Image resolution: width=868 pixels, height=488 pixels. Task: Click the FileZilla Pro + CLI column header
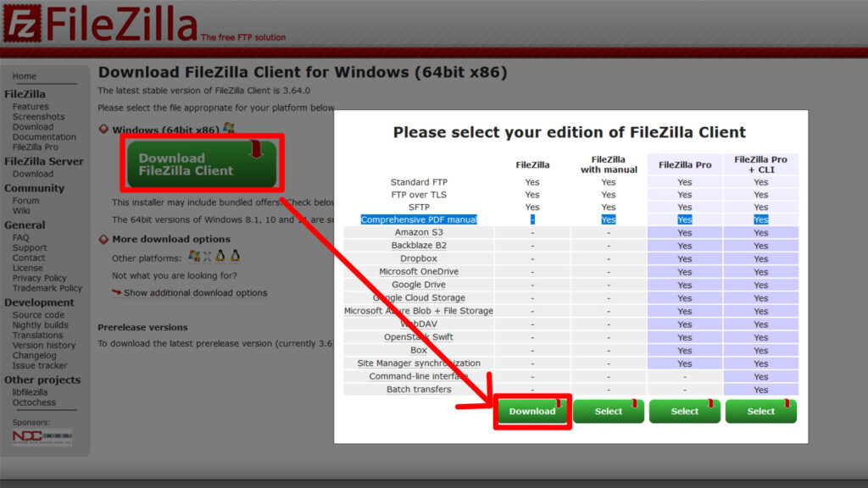point(760,164)
